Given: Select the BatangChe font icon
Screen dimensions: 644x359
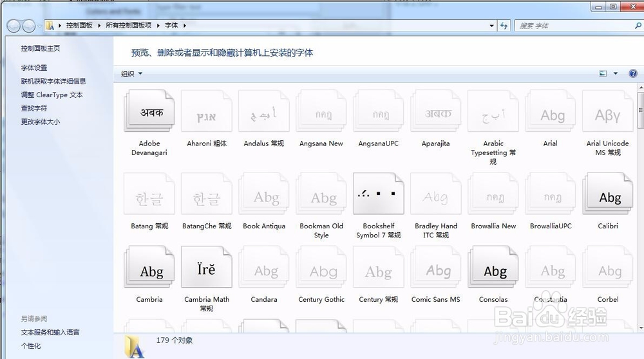Looking at the screenshot, I should 207,194.
